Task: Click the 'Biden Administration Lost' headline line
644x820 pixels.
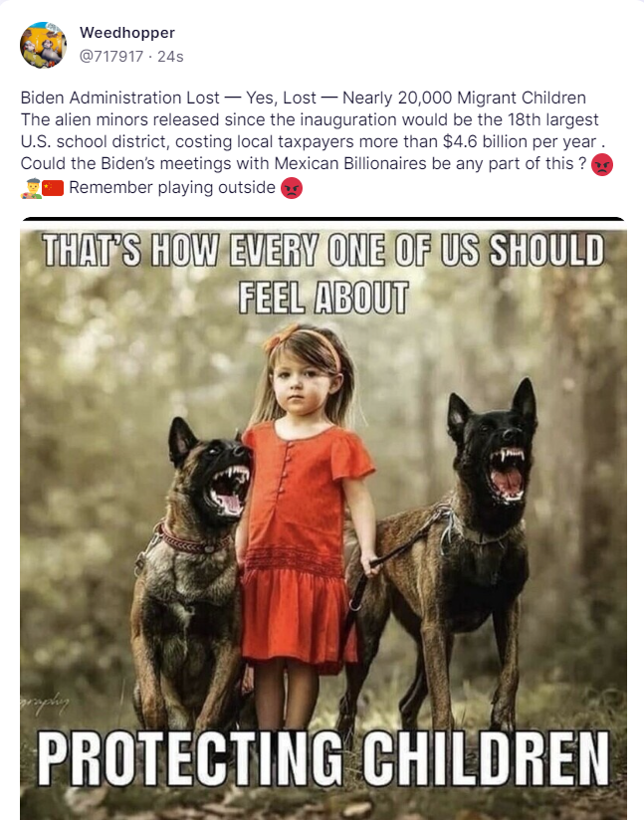Action: pyautogui.click(x=303, y=98)
